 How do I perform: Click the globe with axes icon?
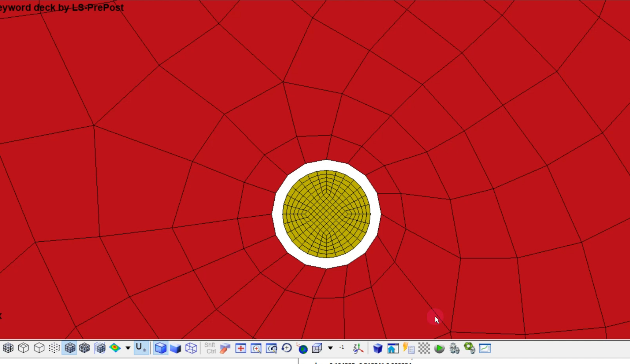pos(302,348)
